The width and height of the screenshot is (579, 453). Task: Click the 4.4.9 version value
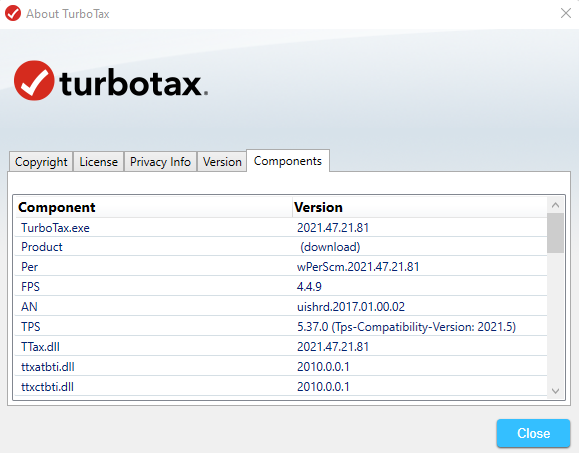pyautogui.click(x=309, y=286)
